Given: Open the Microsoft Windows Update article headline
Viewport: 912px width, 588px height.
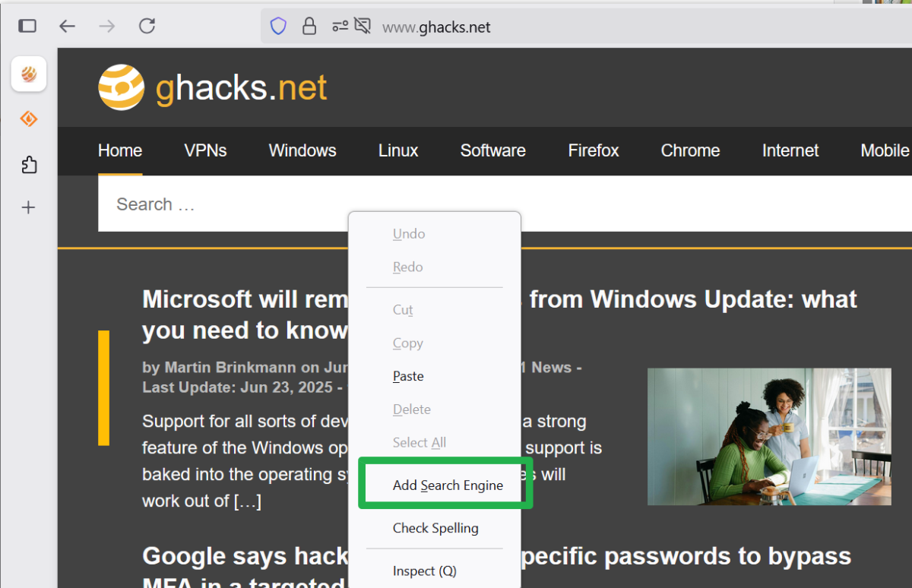Looking at the screenshot, I should tap(499, 315).
